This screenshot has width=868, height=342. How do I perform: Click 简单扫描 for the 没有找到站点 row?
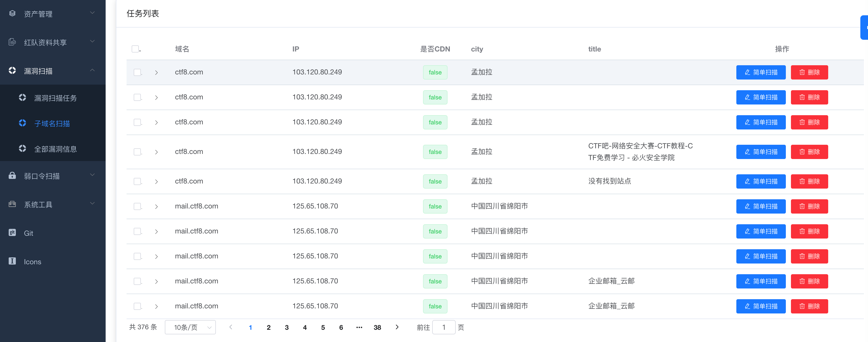[x=761, y=181]
